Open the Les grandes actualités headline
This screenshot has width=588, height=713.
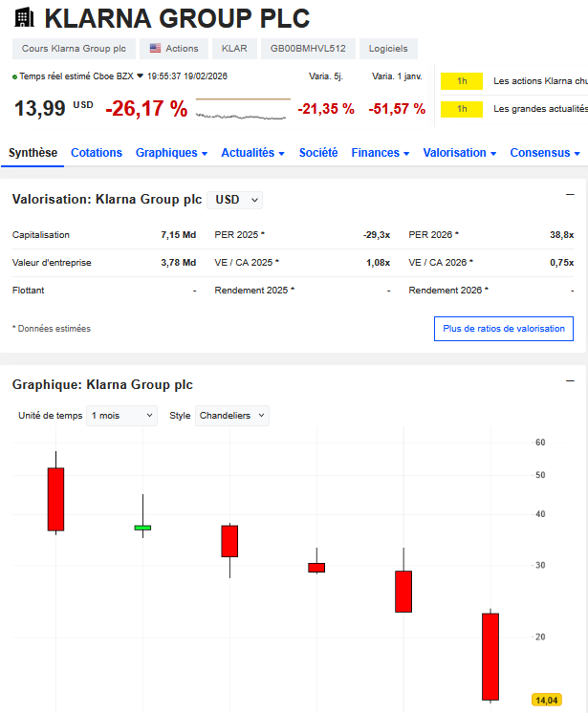(x=540, y=109)
